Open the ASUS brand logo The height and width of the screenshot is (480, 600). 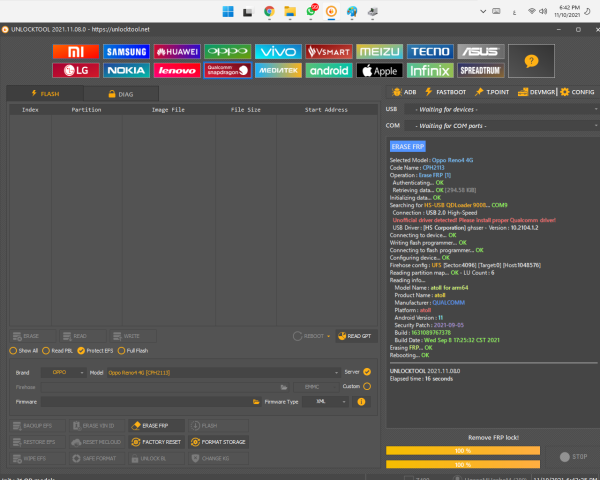click(481, 52)
